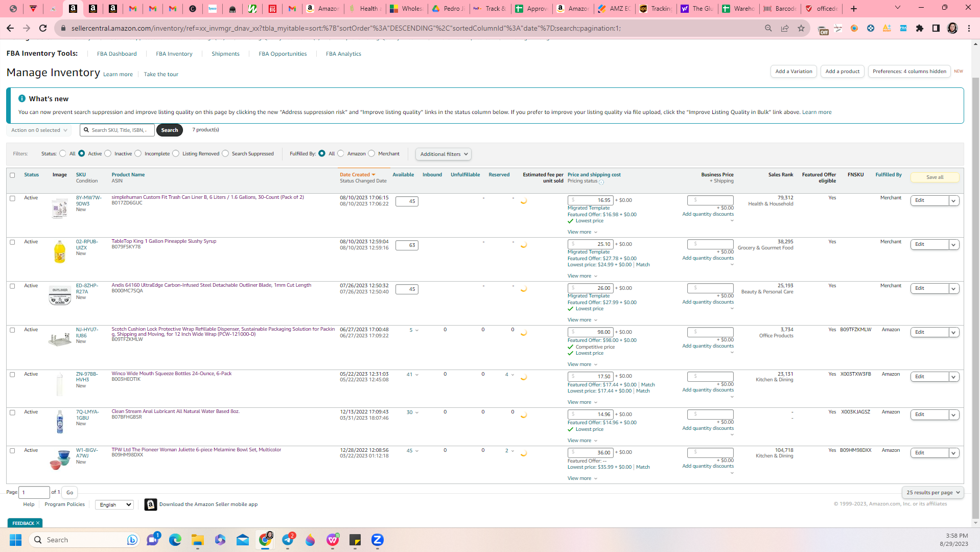This screenshot has width=980, height=552.
Task: Click the Amazon Seller mobile app icon
Action: pos(151,504)
